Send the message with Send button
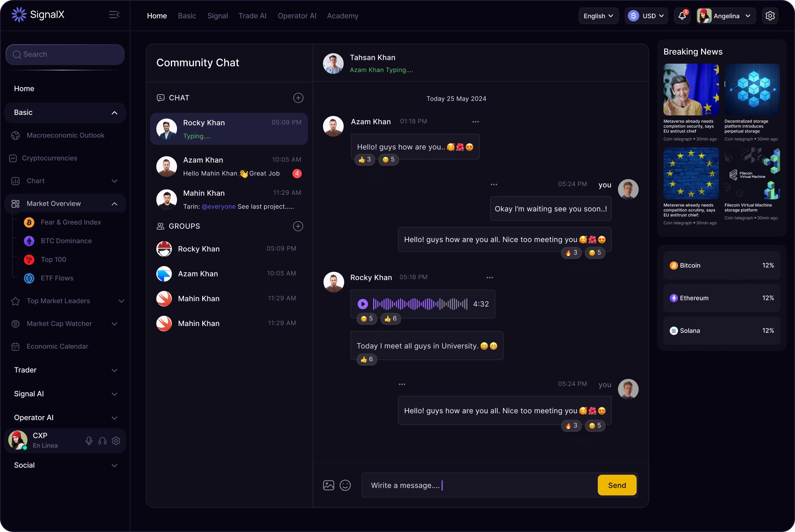This screenshot has height=532, width=795. [x=617, y=485]
